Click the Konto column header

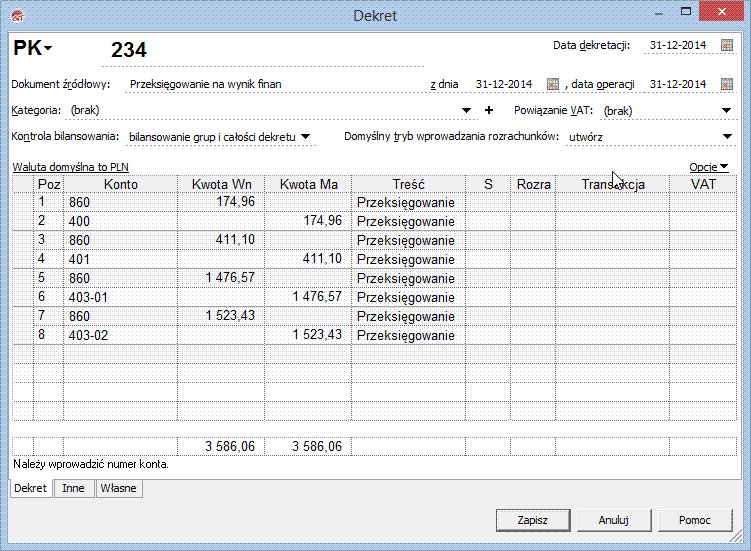pyautogui.click(x=121, y=184)
